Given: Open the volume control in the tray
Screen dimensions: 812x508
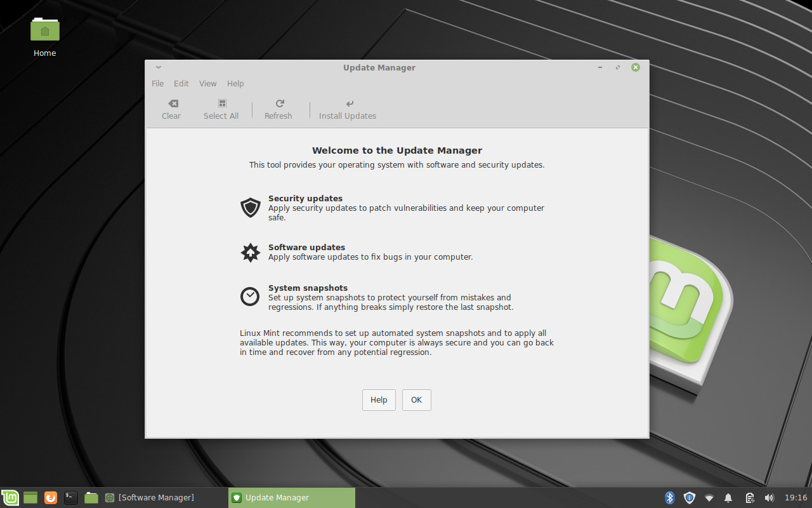Looking at the screenshot, I should [769, 497].
